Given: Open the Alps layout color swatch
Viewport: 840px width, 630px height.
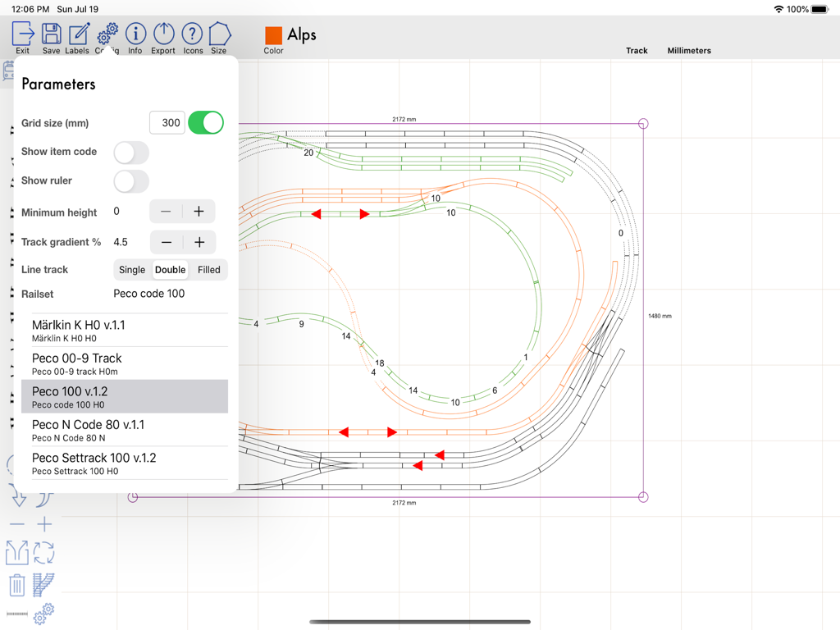Looking at the screenshot, I should 273,34.
